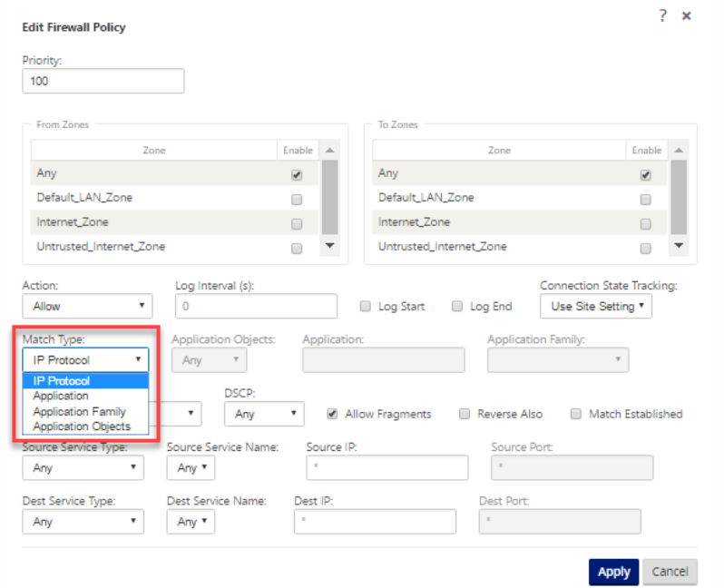Enable Default_LAN_Zone in From Zones
Image resolution: width=724 pixels, height=588 pixels.
click(x=297, y=199)
